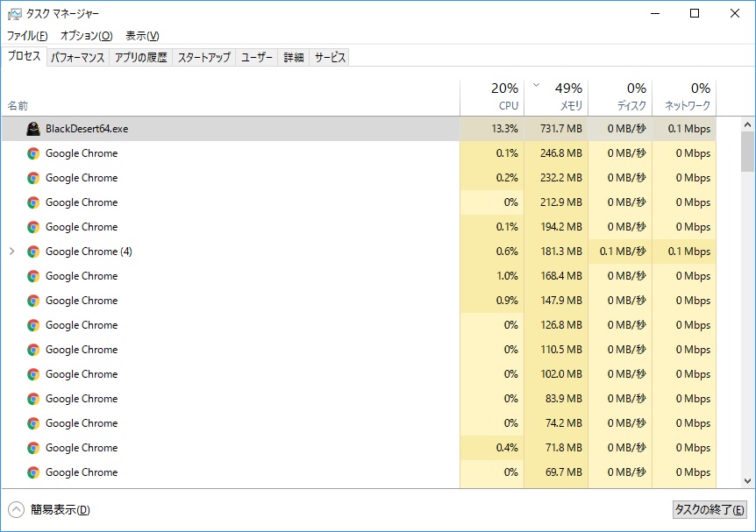Switch to the アプリの履歴 tab

point(141,57)
